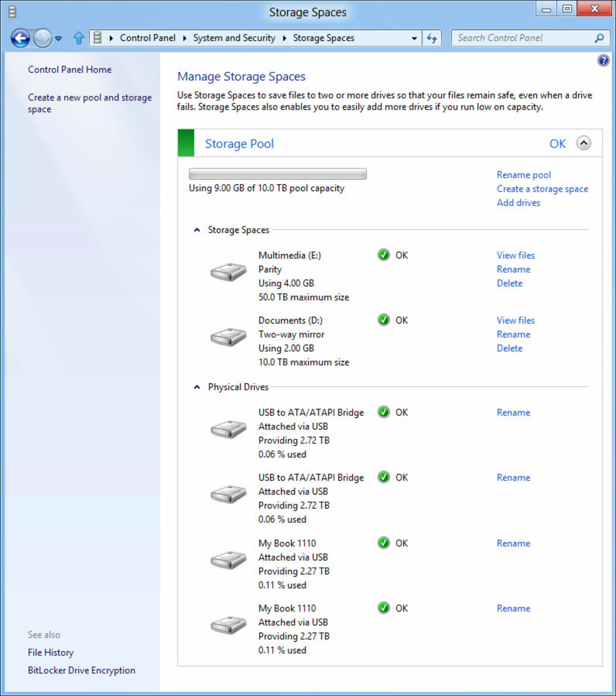Navigate to System and Security breadcrumb
Image resolution: width=616 pixels, height=696 pixels.
(x=234, y=38)
